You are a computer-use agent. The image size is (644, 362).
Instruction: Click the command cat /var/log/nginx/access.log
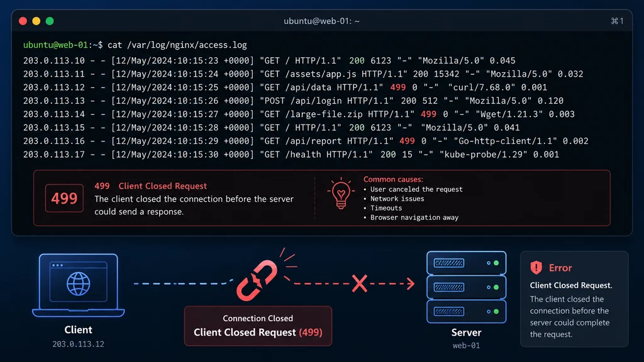(x=177, y=45)
